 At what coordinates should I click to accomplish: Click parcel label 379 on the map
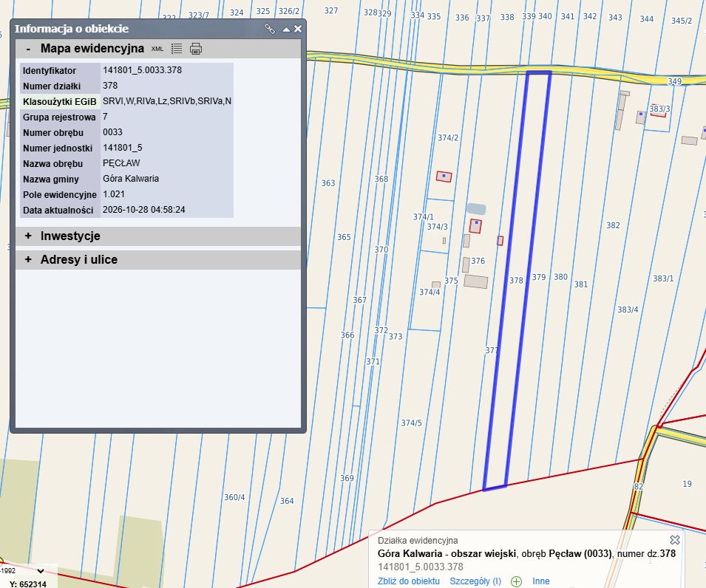538,277
